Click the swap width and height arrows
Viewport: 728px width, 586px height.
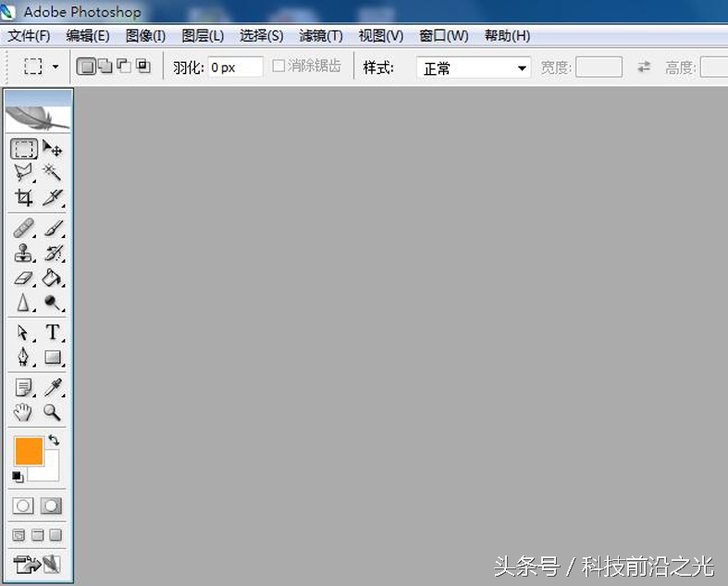[644, 67]
